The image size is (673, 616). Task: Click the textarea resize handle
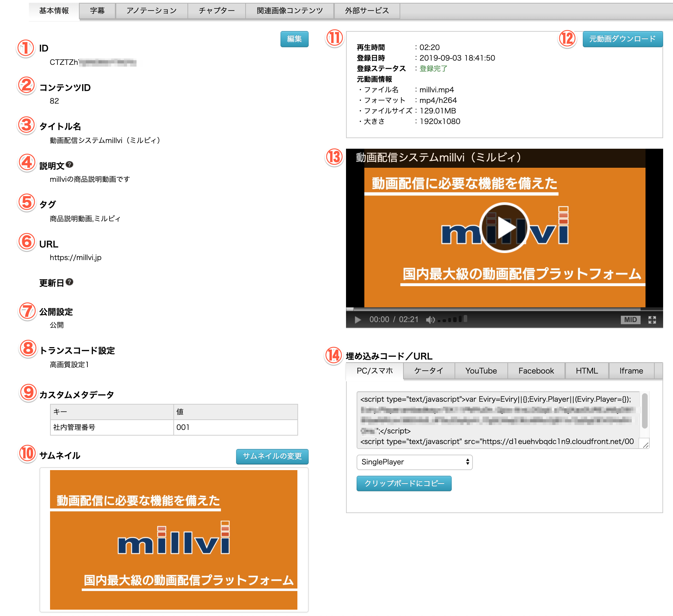(x=646, y=445)
